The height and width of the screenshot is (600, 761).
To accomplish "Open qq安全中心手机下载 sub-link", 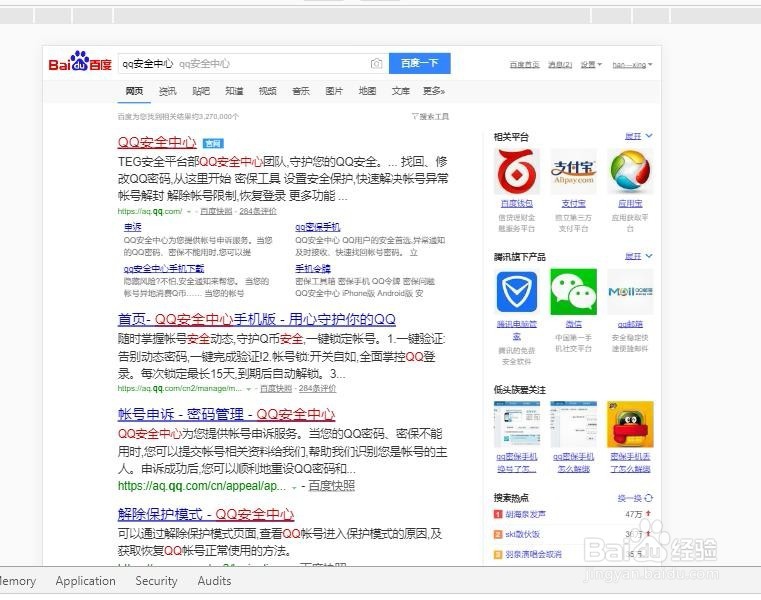I will pos(164,268).
